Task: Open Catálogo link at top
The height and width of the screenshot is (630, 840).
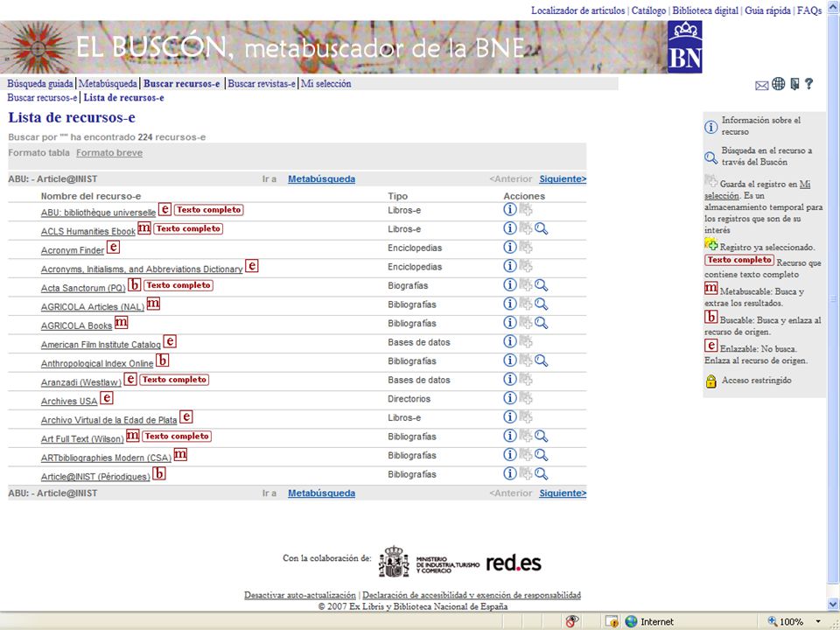Action: [x=648, y=10]
